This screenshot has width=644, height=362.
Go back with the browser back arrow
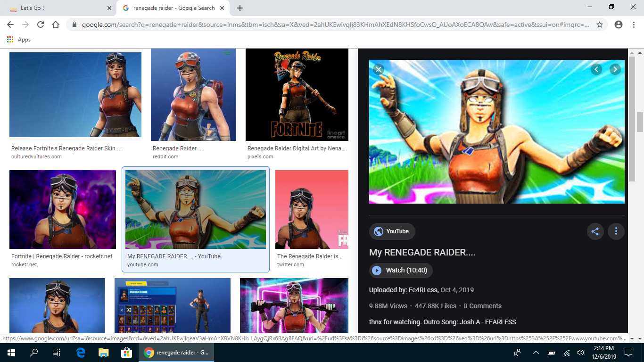(10, 25)
